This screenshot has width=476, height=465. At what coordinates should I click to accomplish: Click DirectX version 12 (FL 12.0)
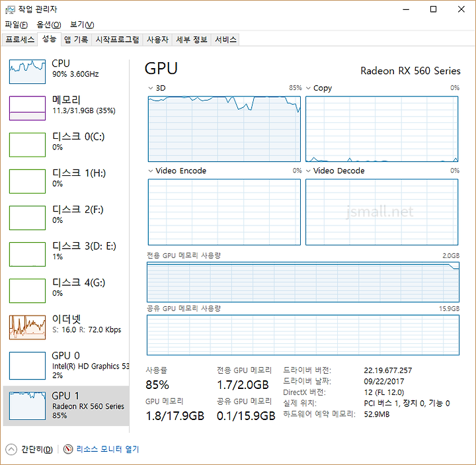click(x=383, y=392)
